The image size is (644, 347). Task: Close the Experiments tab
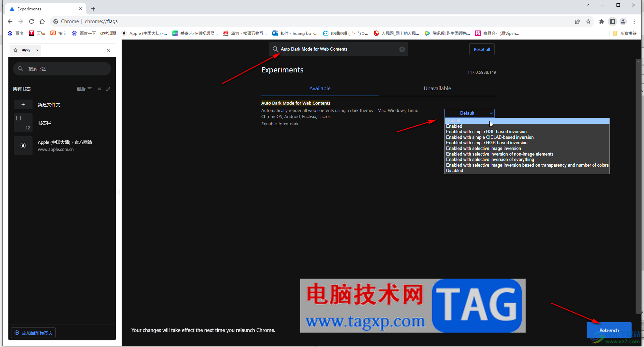point(80,9)
